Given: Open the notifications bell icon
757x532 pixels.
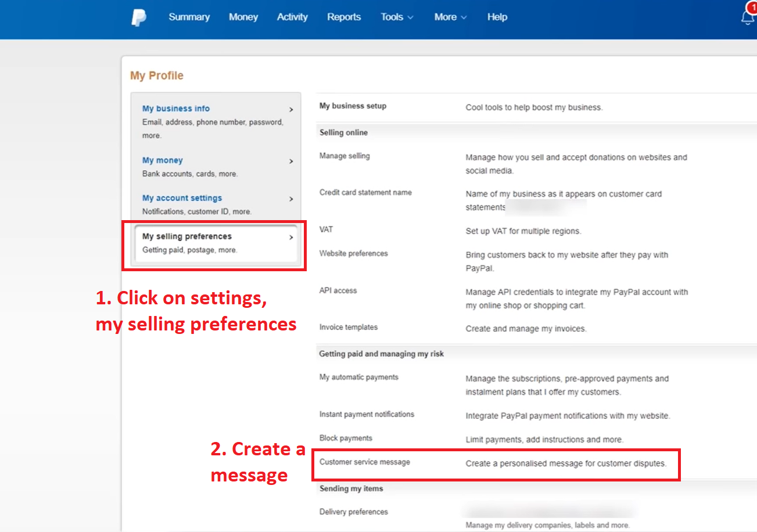Looking at the screenshot, I should [x=749, y=17].
